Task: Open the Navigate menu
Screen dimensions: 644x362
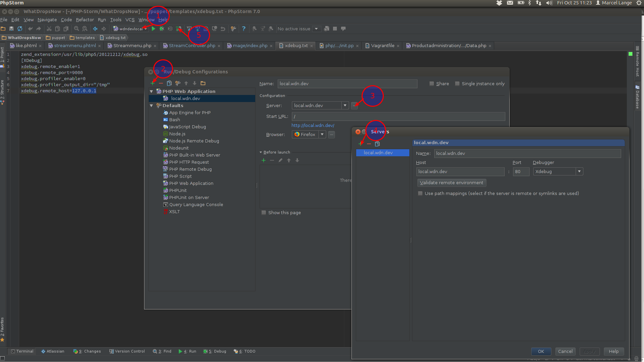Action: [47, 20]
